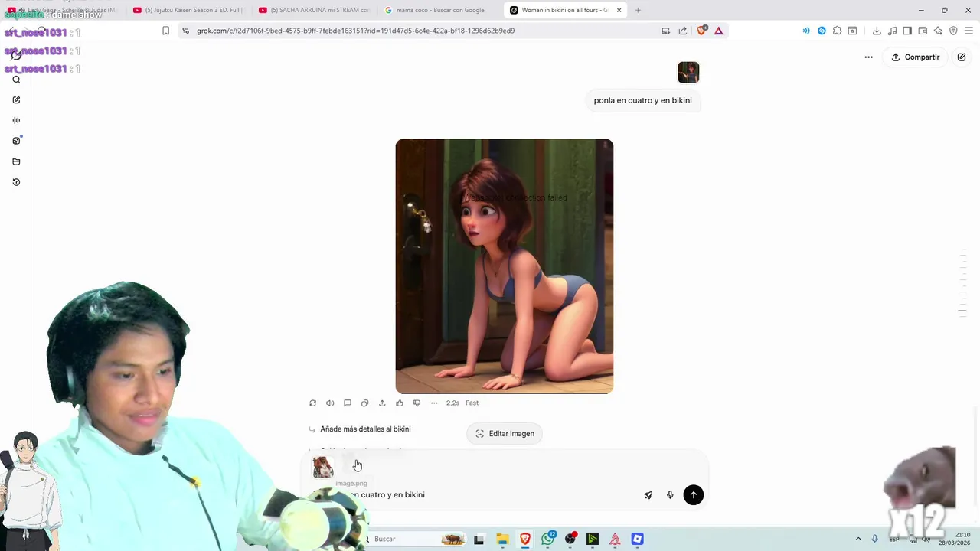Send the message with the black arrow button
980x551 pixels.
pos(693,495)
